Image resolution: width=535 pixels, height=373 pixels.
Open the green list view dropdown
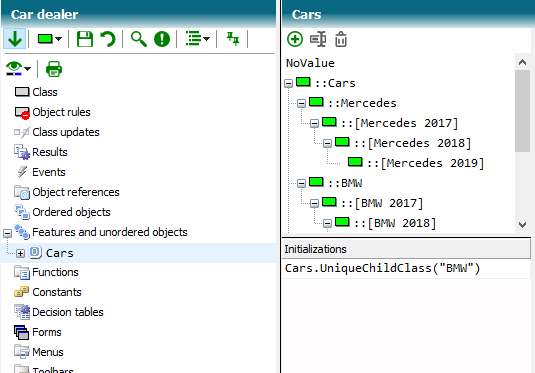[x=197, y=39]
